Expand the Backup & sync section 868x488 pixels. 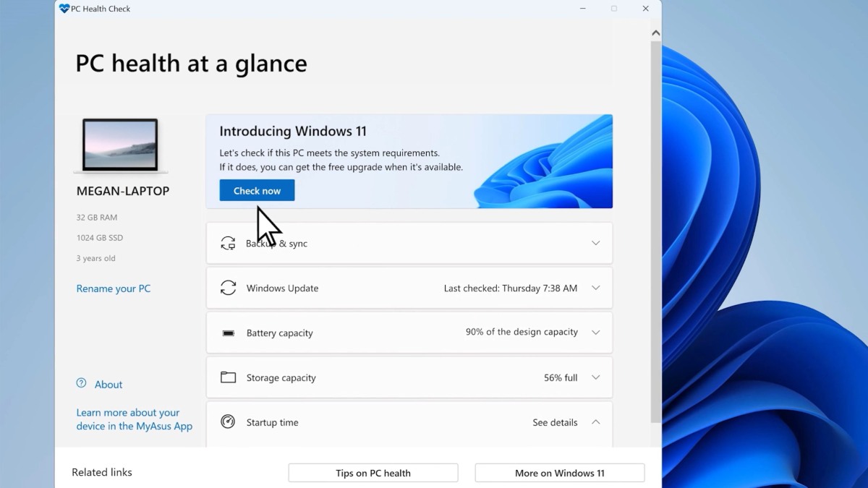click(x=595, y=243)
